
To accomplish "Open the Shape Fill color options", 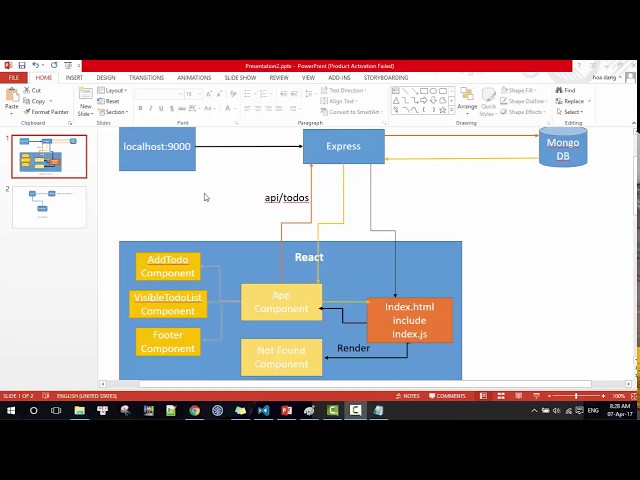I will [x=518, y=90].
